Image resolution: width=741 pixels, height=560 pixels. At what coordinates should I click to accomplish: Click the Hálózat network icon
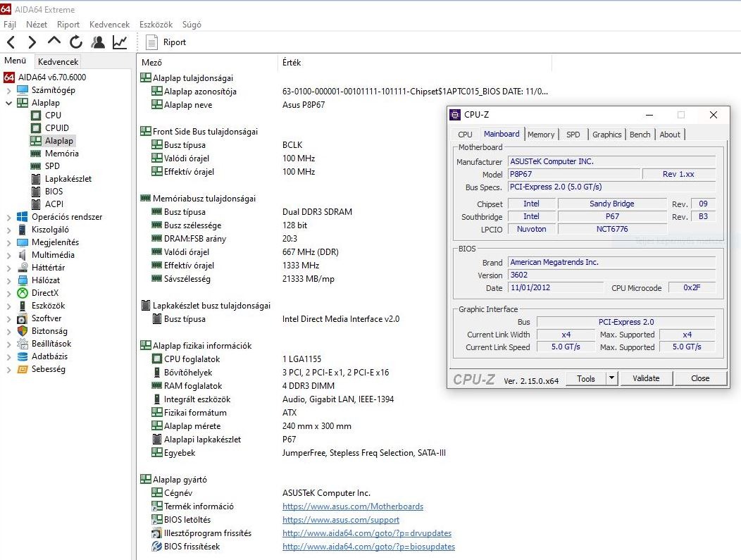pyautogui.click(x=23, y=280)
